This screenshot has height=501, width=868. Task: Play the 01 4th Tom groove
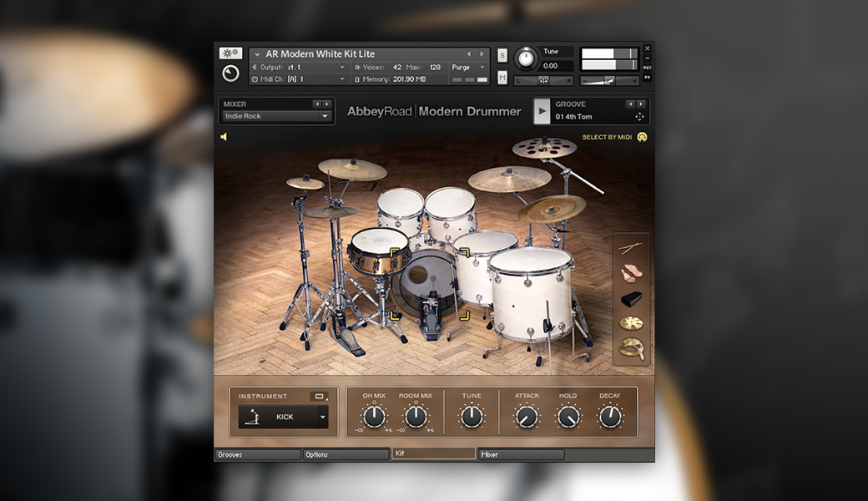(542, 111)
